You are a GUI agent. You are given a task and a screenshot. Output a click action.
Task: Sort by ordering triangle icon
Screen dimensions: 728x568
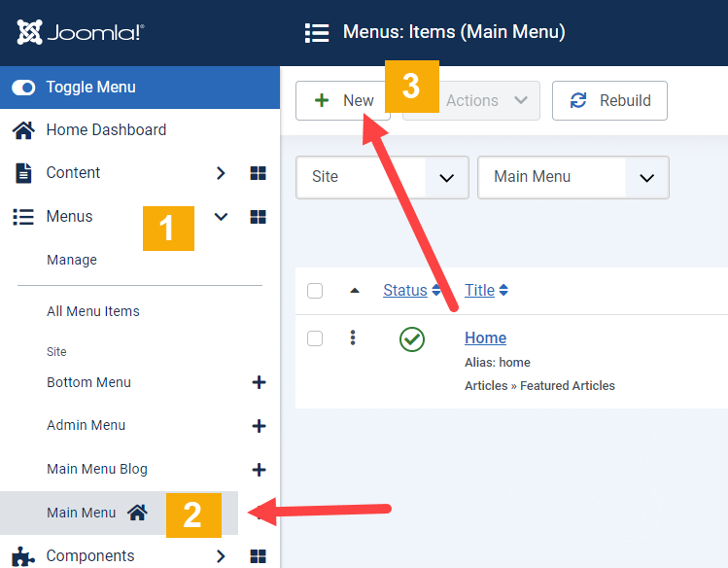click(355, 290)
